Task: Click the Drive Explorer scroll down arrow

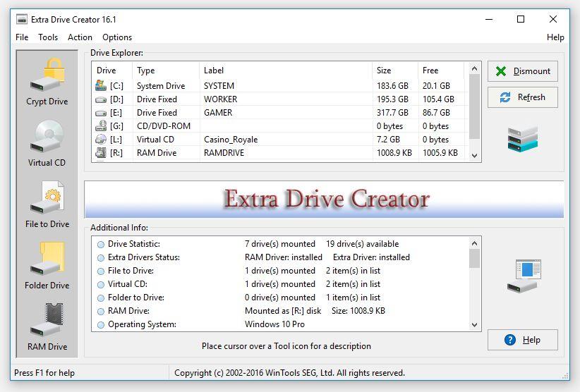Action: coord(475,156)
